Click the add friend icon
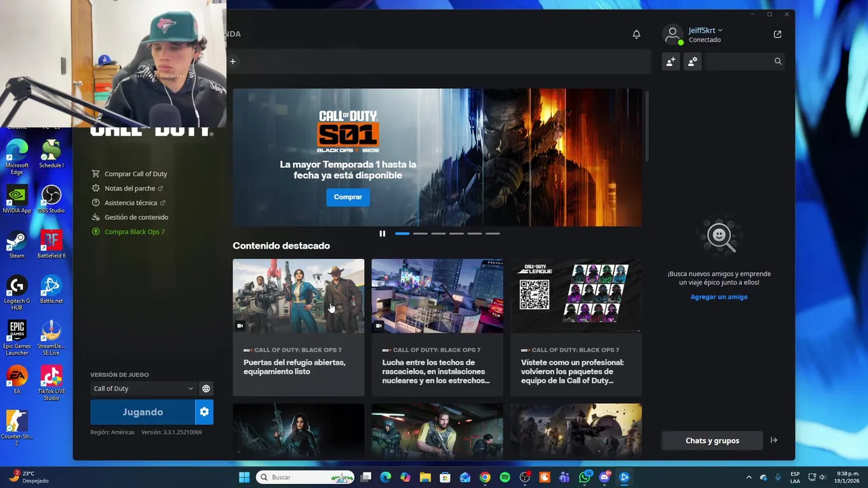 tap(671, 61)
